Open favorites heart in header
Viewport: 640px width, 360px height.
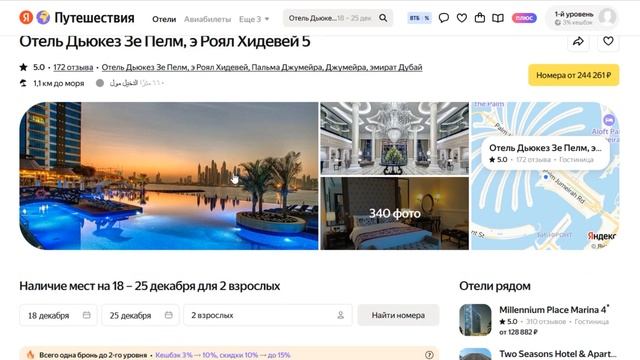tap(462, 18)
